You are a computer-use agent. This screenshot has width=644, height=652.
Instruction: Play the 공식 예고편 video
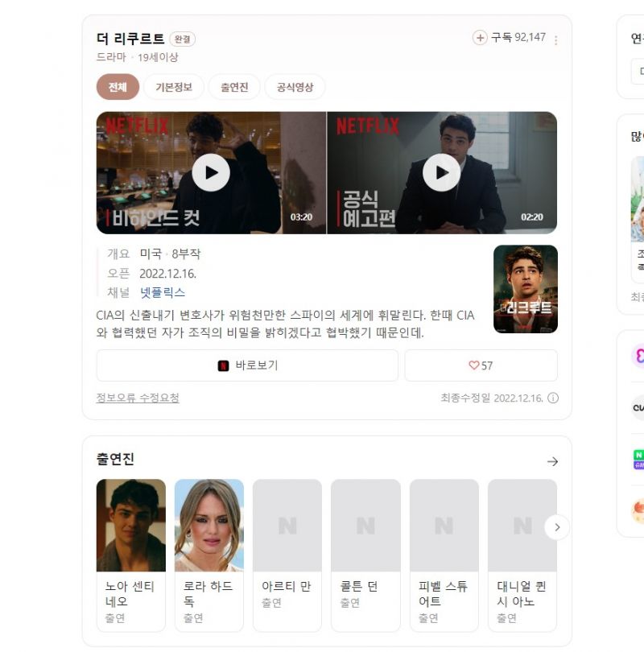(441, 172)
